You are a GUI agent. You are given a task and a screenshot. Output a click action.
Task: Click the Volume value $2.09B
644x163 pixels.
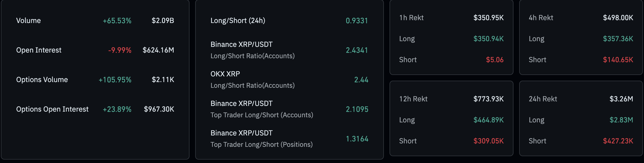tap(163, 21)
